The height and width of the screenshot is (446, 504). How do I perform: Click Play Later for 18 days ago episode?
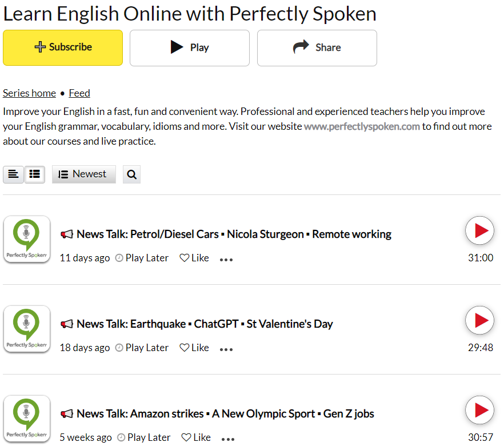(142, 348)
